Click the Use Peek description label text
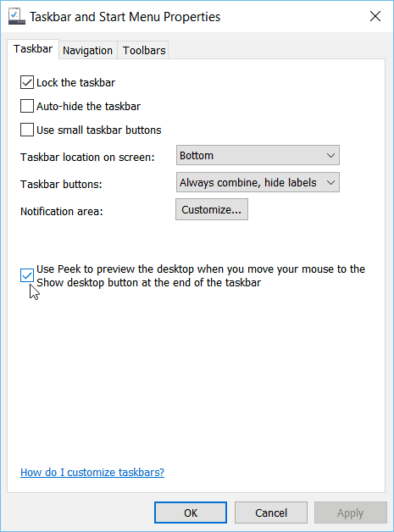 (201, 276)
